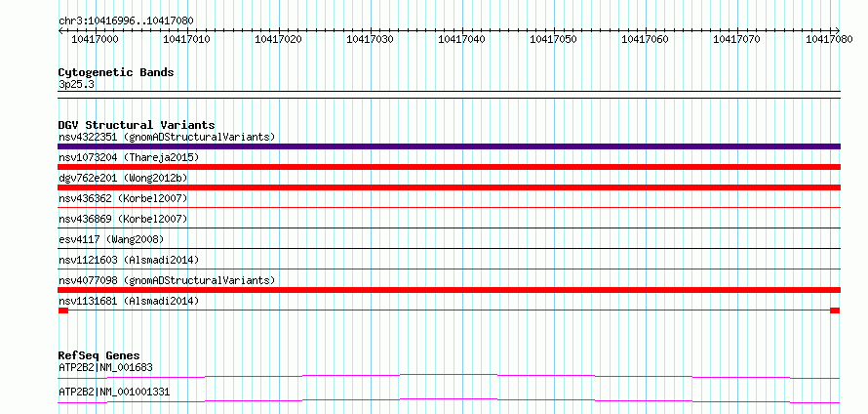Click the left arrow of the ruler
The image size is (868, 414).
[60, 30]
